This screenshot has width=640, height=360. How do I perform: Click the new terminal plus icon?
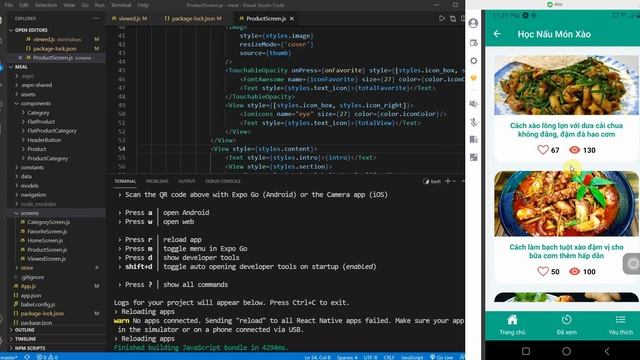[x=448, y=181]
